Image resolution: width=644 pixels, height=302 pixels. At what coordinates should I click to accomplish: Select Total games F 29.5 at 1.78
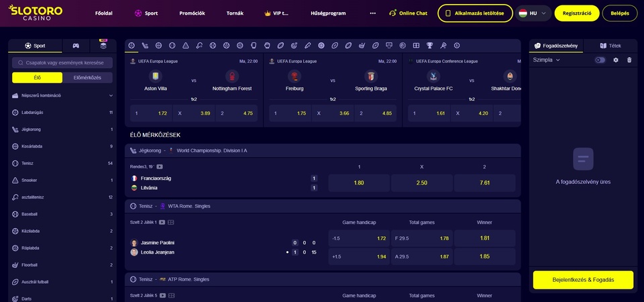coord(422,238)
